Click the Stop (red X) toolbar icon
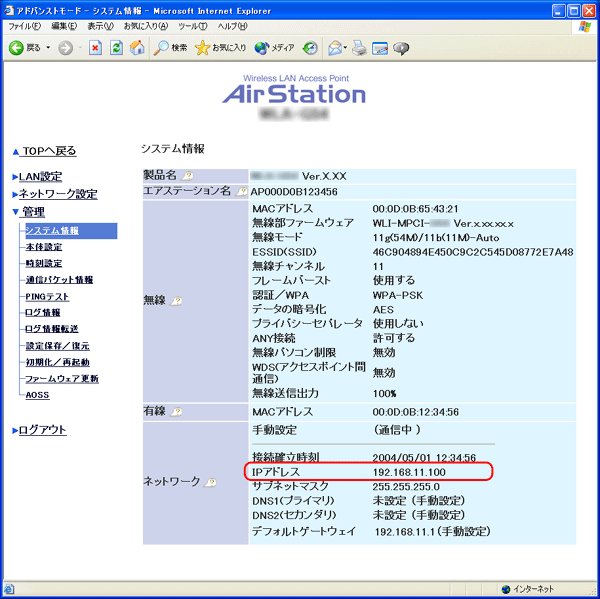The width and height of the screenshot is (600, 599). pos(95,48)
